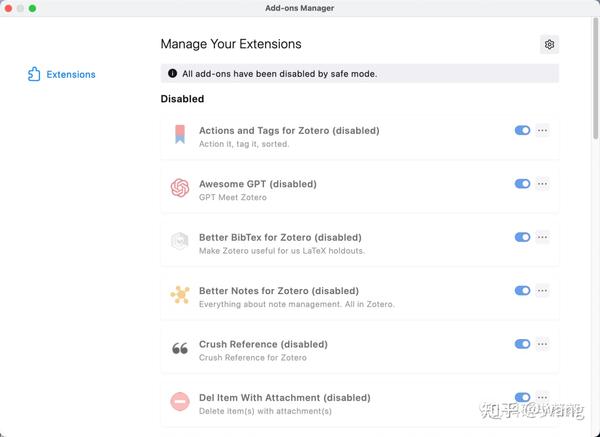Click the info icon in the safe mode notice
The width and height of the screenshot is (600, 437).
click(172, 73)
